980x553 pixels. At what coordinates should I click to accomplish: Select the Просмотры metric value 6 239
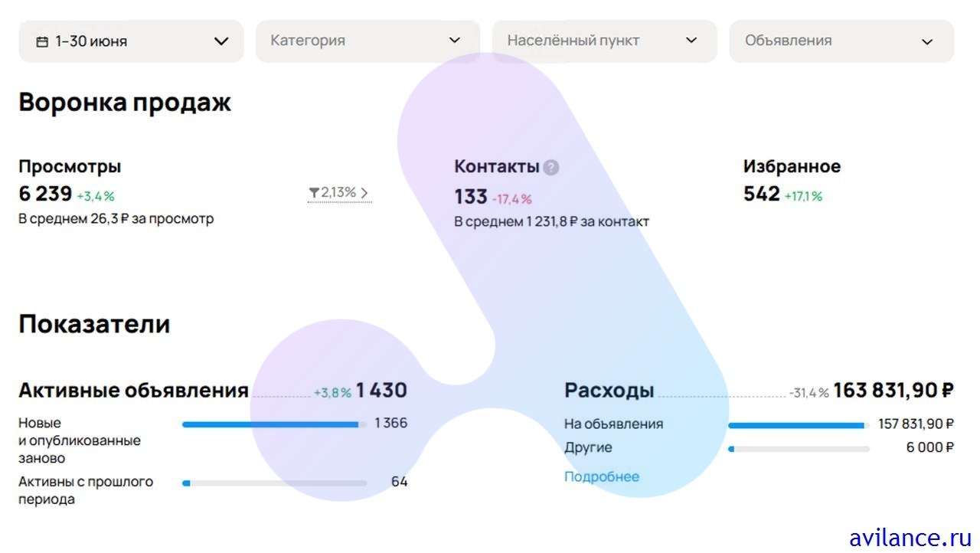[45, 195]
